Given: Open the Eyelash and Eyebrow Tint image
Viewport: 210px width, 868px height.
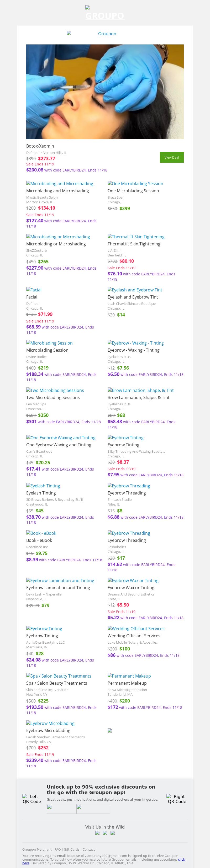Looking at the screenshot, I should (x=135, y=290).
